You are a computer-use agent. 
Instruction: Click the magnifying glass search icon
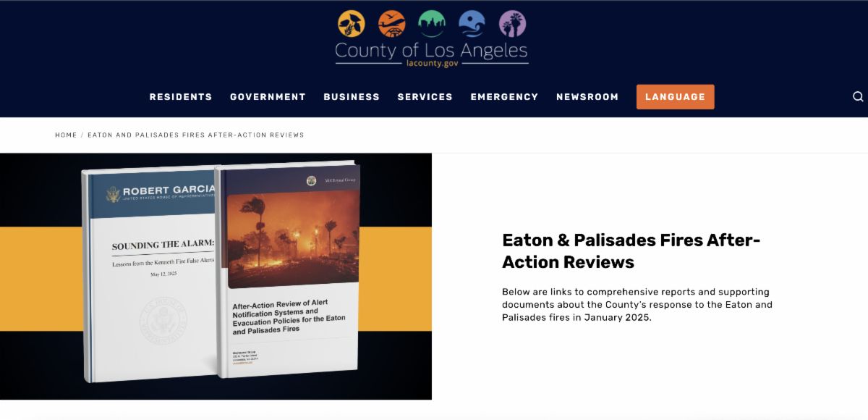coord(858,97)
